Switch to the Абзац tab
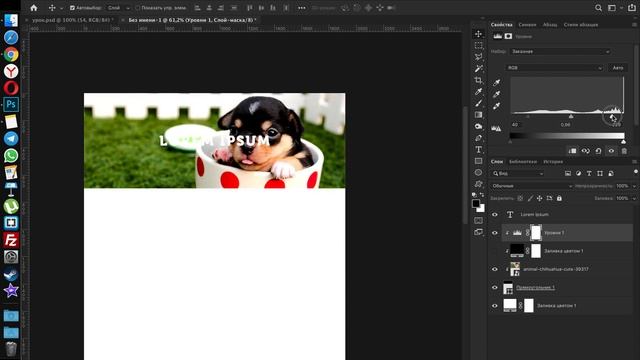640x360 pixels. [550, 24]
